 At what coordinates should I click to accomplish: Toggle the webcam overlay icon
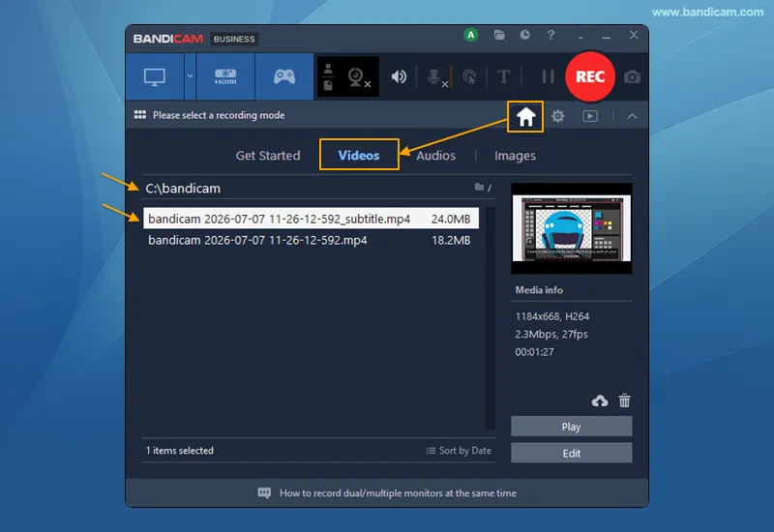358,77
